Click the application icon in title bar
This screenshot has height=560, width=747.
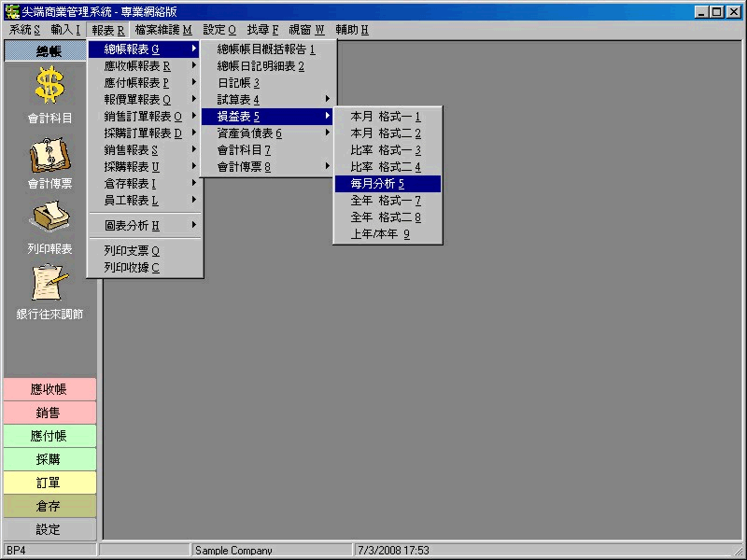pos(12,12)
